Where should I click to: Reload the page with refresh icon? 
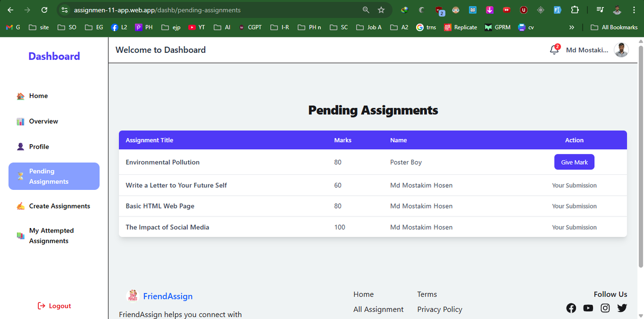[x=44, y=10]
